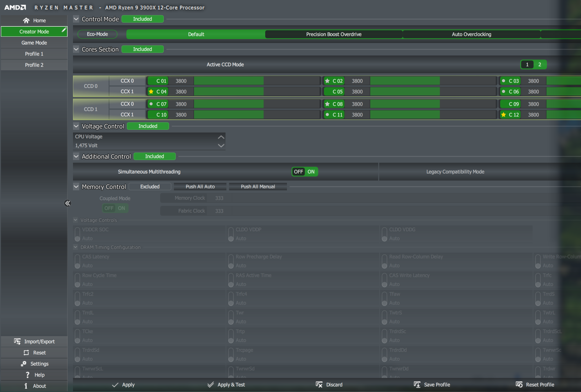Click the silver star on core C 02

[x=327, y=81]
